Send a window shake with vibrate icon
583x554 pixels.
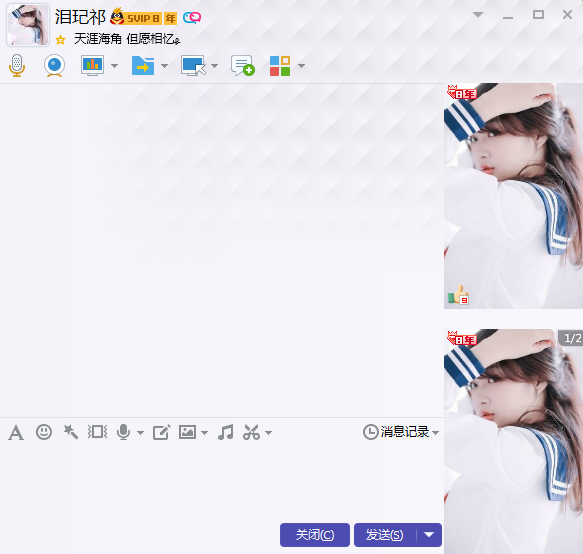tap(97, 432)
